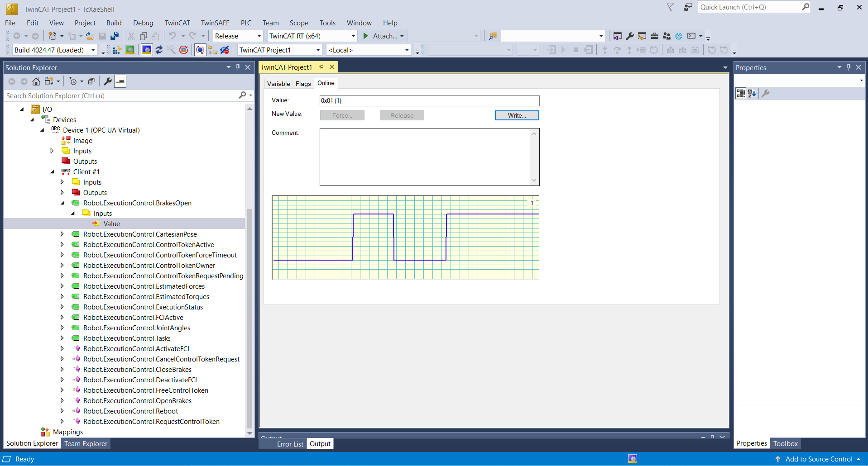Click the Reload Devices icon
The width and height of the screenshot is (868, 466).
[x=159, y=50]
